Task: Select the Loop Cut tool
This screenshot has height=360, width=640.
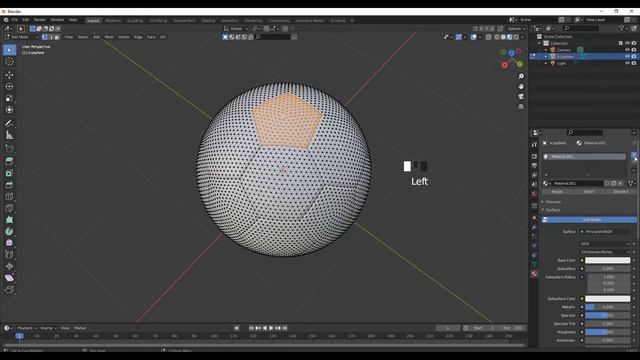Action: tap(9, 197)
